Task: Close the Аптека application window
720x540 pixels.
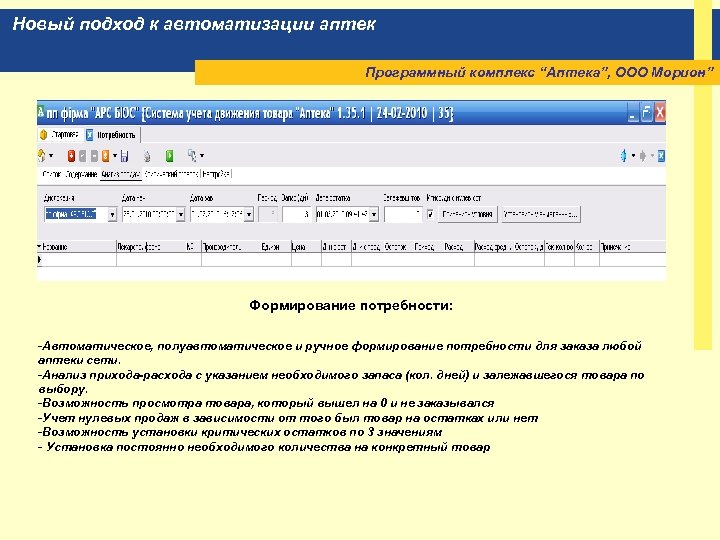Action: [660, 113]
